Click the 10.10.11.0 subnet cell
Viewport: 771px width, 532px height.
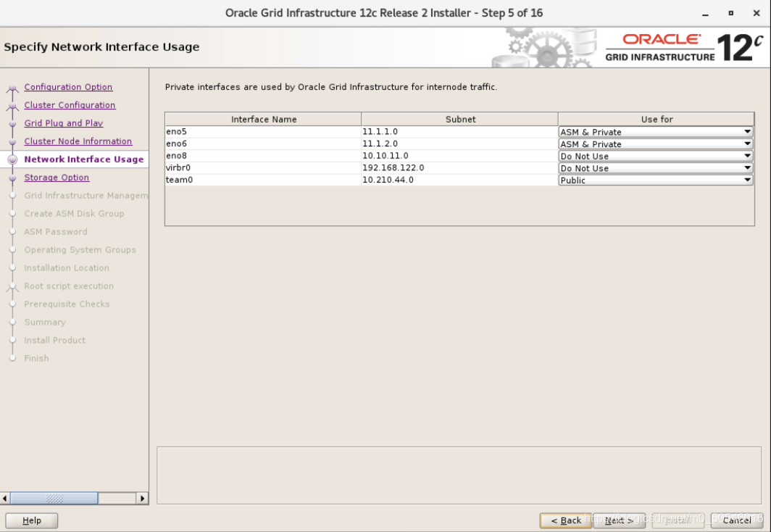tap(459, 156)
